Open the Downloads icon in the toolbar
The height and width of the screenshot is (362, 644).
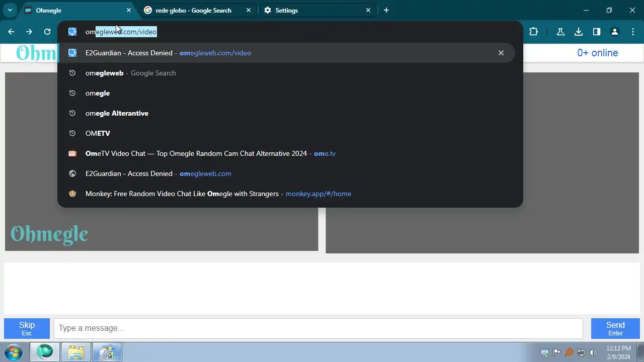tap(579, 32)
